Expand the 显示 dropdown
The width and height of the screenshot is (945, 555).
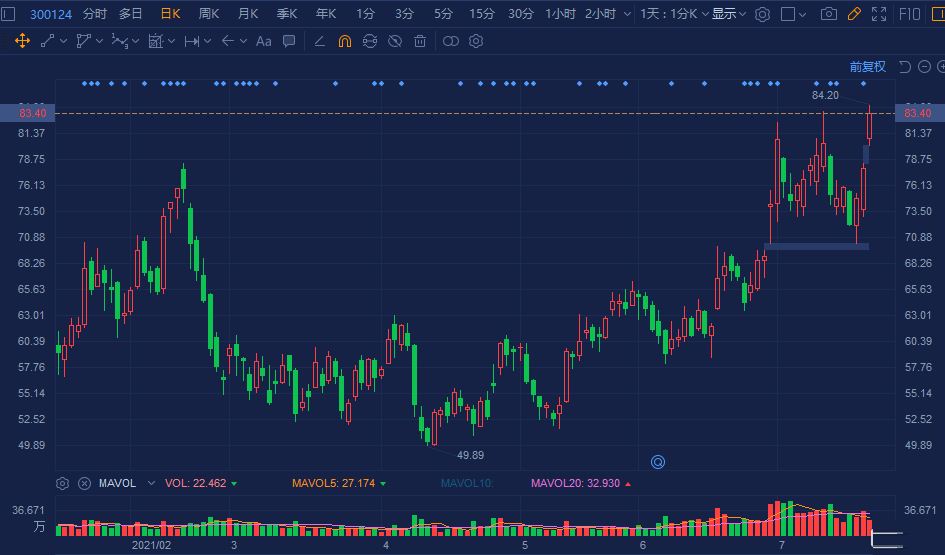click(728, 14)
